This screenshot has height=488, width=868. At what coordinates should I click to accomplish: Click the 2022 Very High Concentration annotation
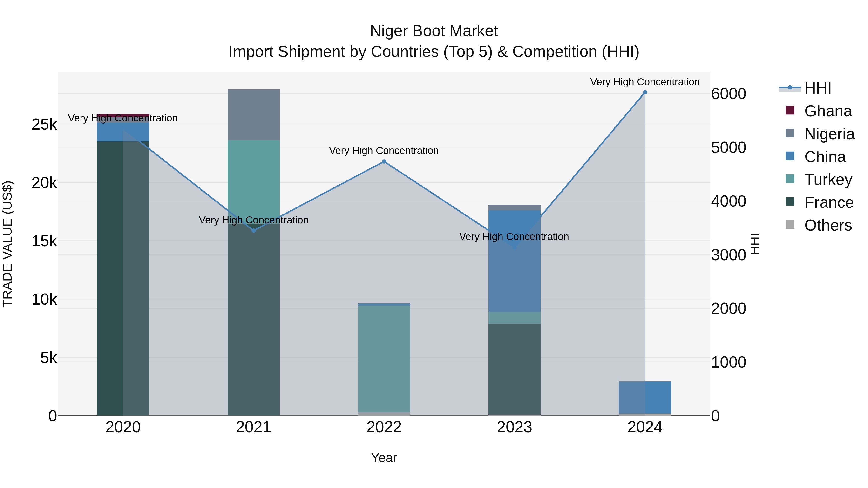(384, 151)
